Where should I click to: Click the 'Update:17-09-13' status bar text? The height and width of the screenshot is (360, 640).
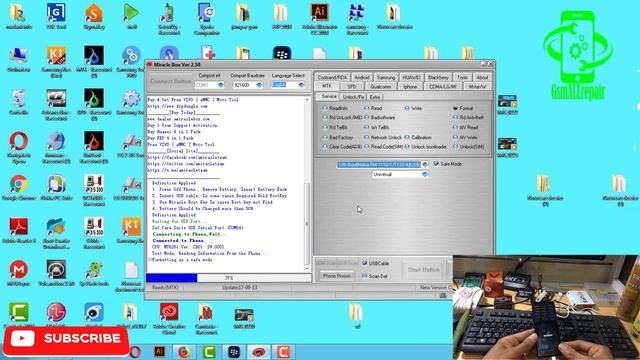(239, 287)
